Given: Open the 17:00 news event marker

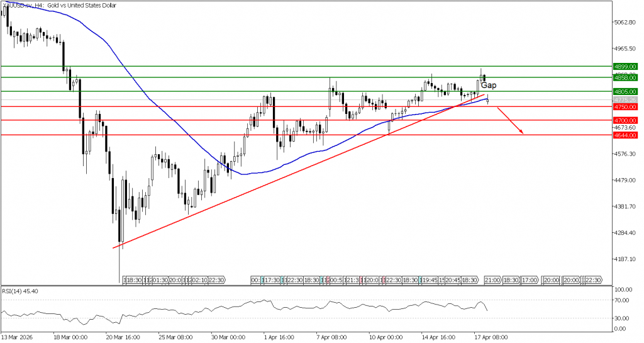Looking at the screenshot, I should coord(530,279).
